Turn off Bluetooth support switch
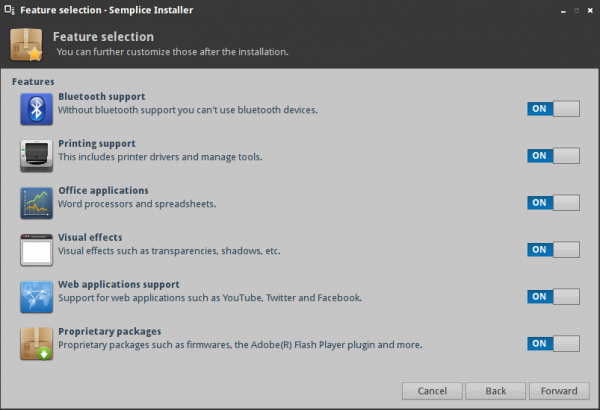600x410 pixels. (553, 108)
